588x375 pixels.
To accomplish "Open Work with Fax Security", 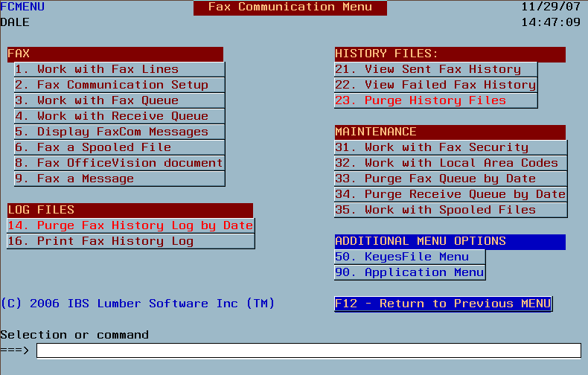I will [451, 147].
